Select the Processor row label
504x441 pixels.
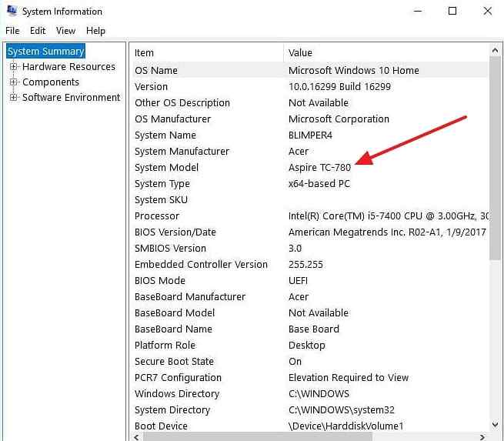157,216
